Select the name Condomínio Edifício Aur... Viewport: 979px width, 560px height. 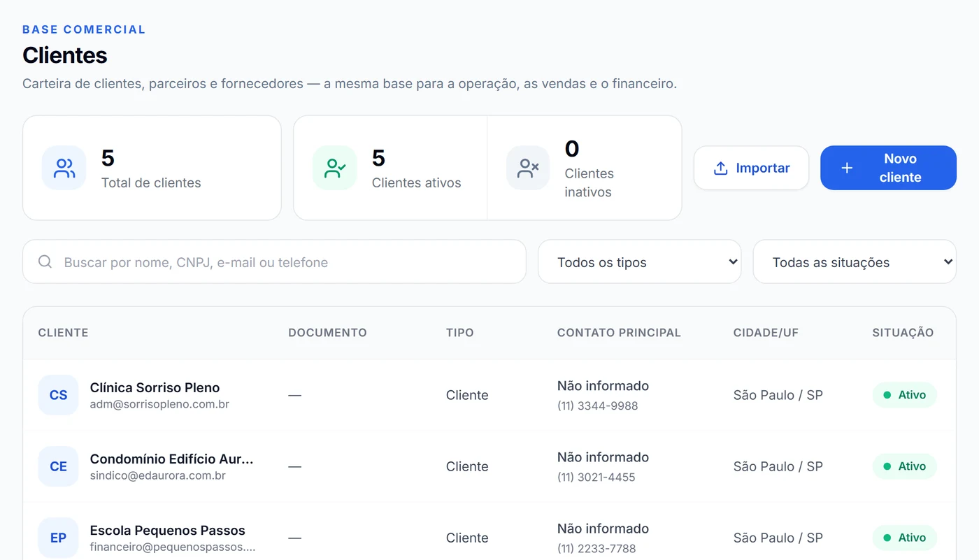(x=171, y=459)
